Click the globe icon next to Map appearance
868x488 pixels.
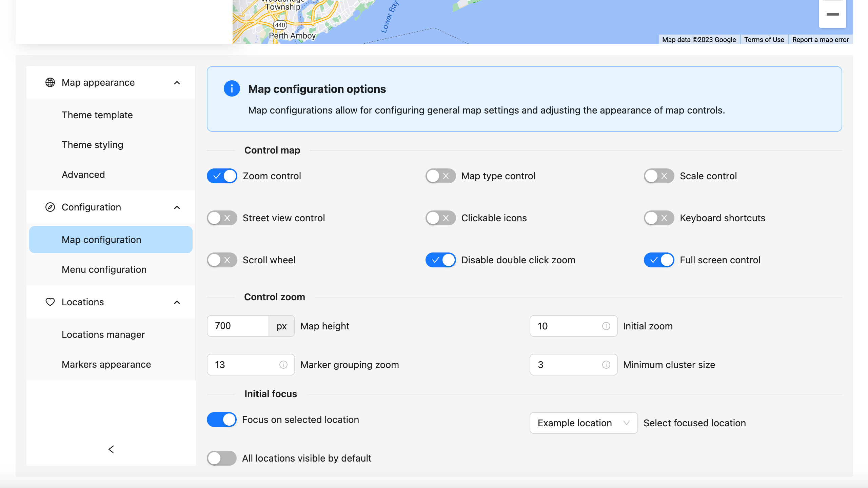[x=50, y=82]
